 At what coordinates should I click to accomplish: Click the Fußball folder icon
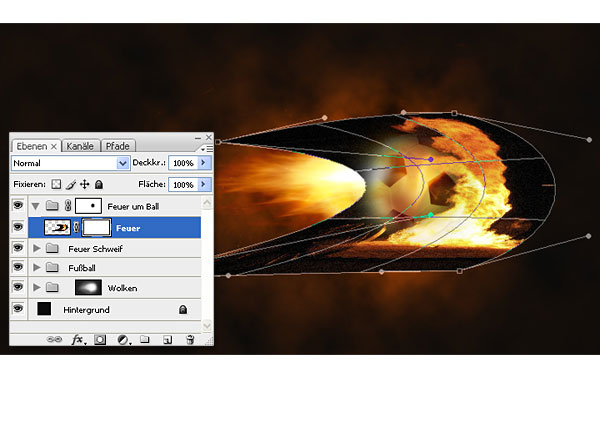[52, 267]
